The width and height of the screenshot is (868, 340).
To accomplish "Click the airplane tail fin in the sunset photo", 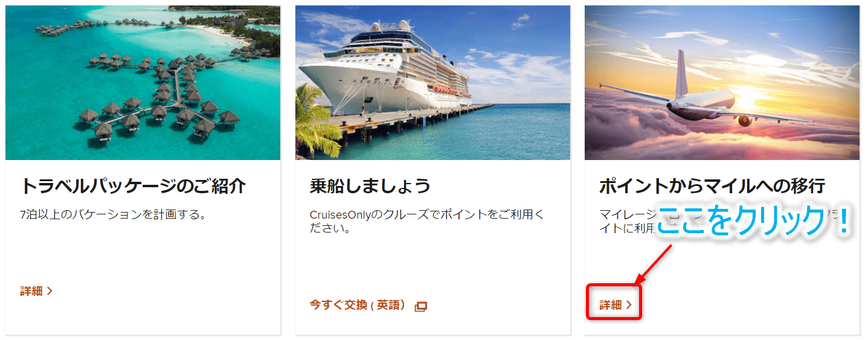I will (x=681, y=72).
